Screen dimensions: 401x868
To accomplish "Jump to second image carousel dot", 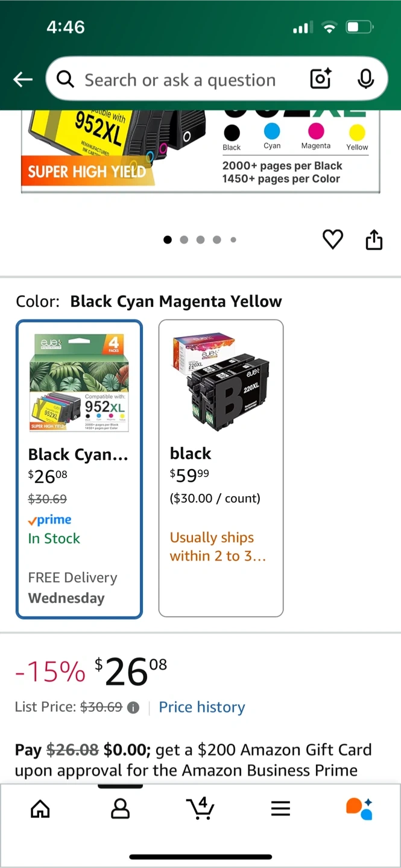I will click(x=184, y=240).
